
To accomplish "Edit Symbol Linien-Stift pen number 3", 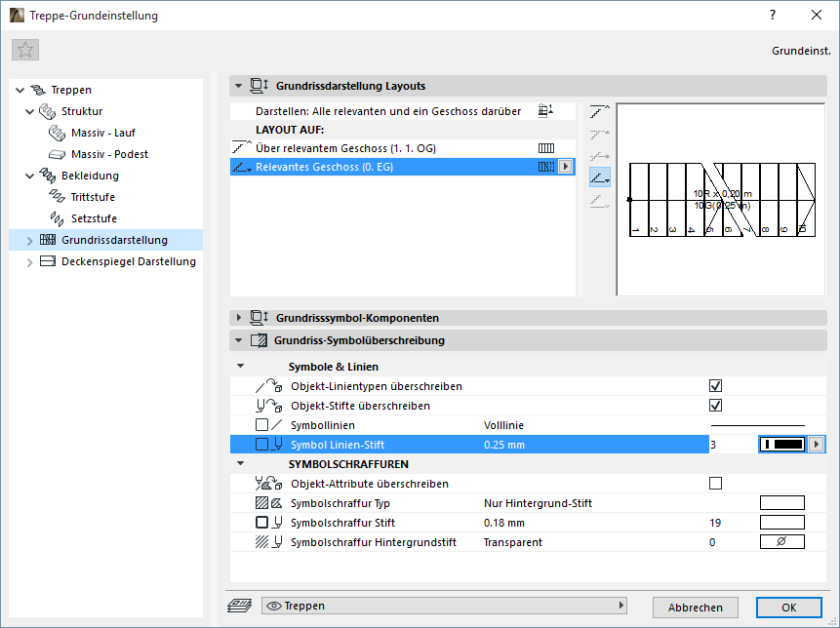I will pyautogui.click(x=732, y=445).
